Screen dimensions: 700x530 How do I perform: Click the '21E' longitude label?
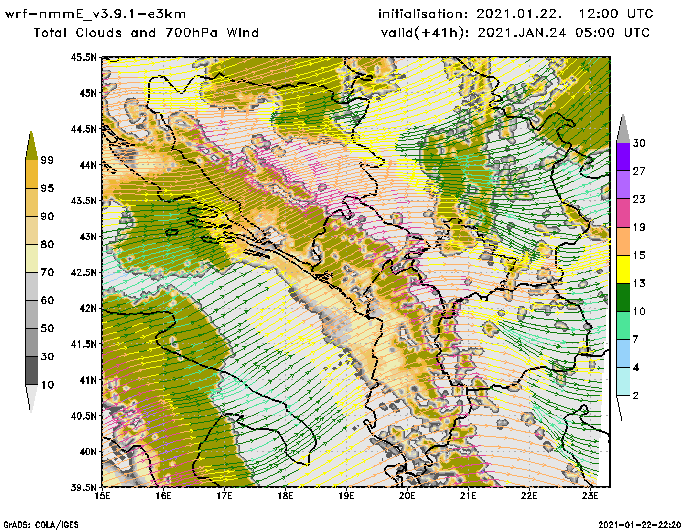click(468, 496)
